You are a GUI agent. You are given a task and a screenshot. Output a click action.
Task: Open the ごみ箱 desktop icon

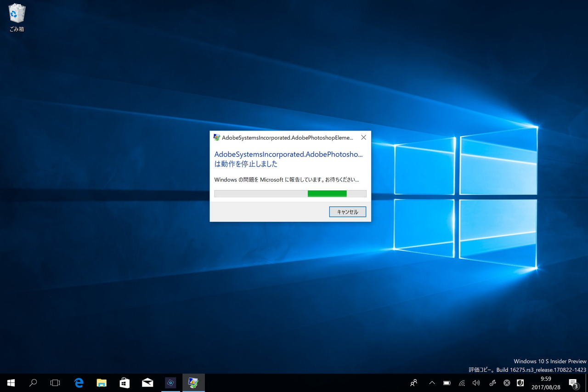point(17,17)
